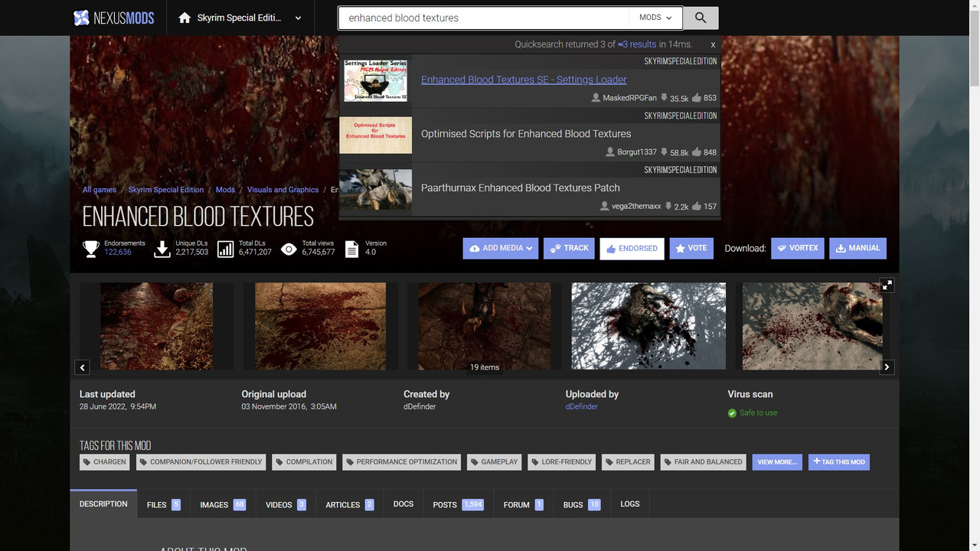Close the quicksearch results panel
Viewport: 980px width, 551px height.
pos(713,45)
